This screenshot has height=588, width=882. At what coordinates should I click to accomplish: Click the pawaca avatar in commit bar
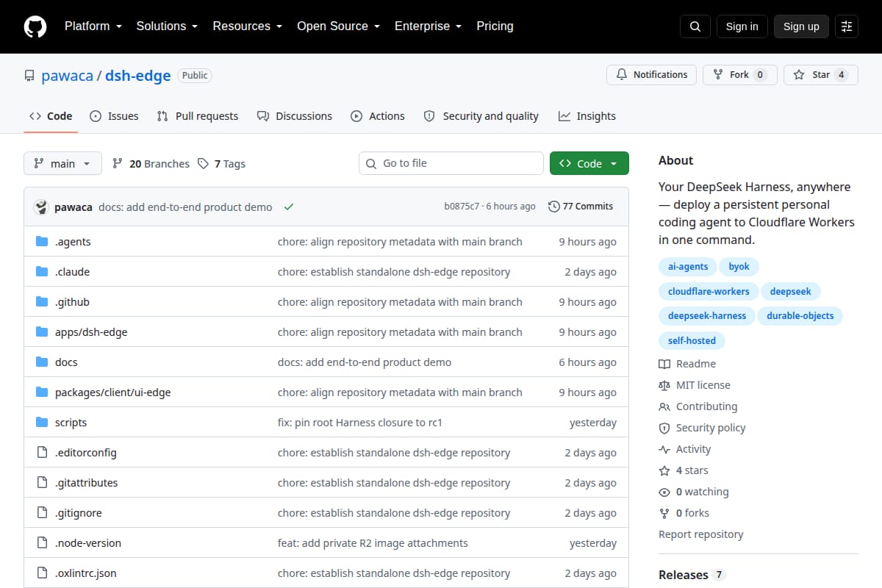(x=41, y=207)
